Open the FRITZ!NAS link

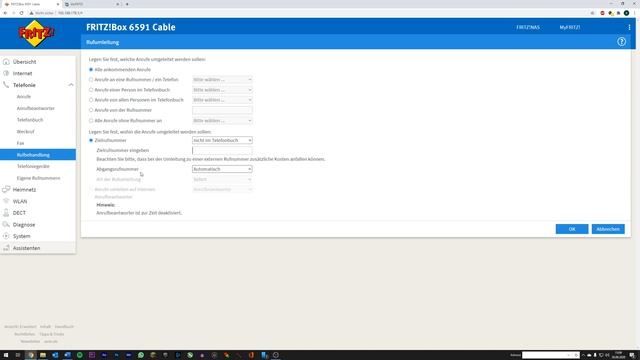[528, 27]
